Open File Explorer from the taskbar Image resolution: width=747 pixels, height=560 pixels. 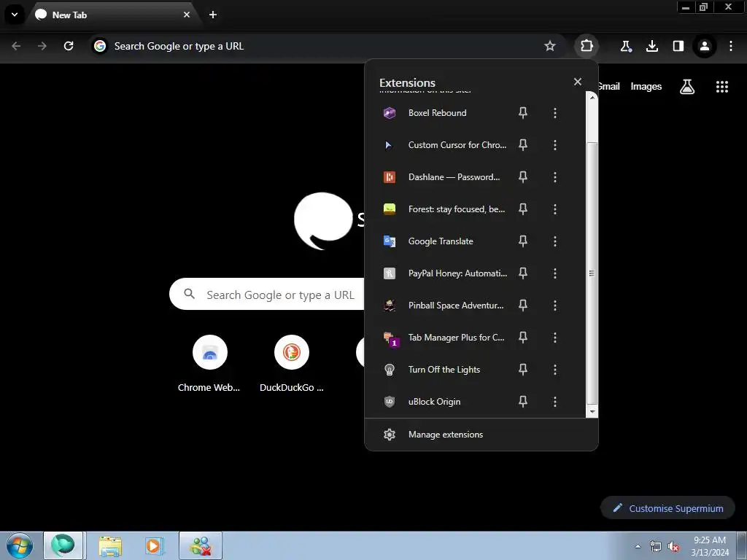110,546
